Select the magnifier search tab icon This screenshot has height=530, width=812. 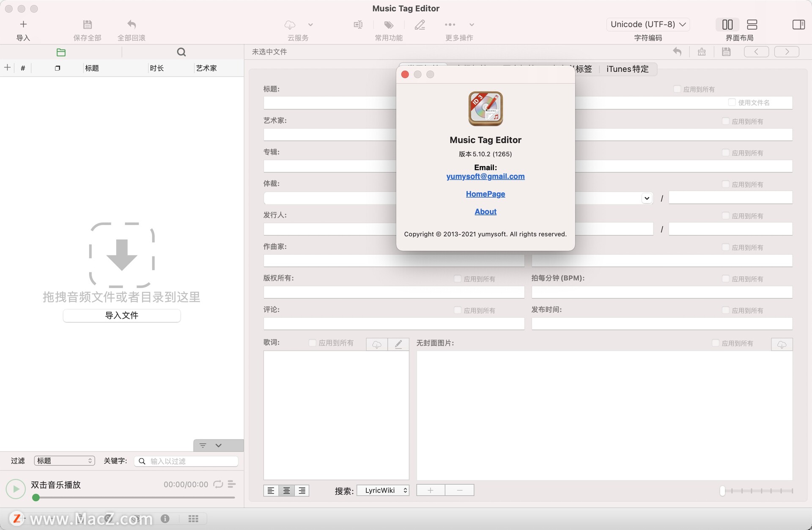(181, 52)
